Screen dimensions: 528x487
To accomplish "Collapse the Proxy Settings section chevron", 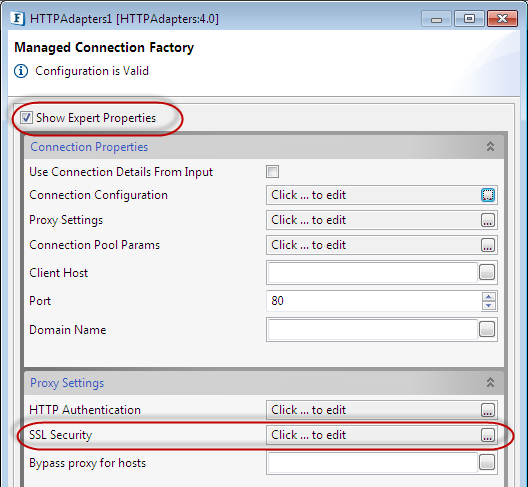I will (490, 382).
